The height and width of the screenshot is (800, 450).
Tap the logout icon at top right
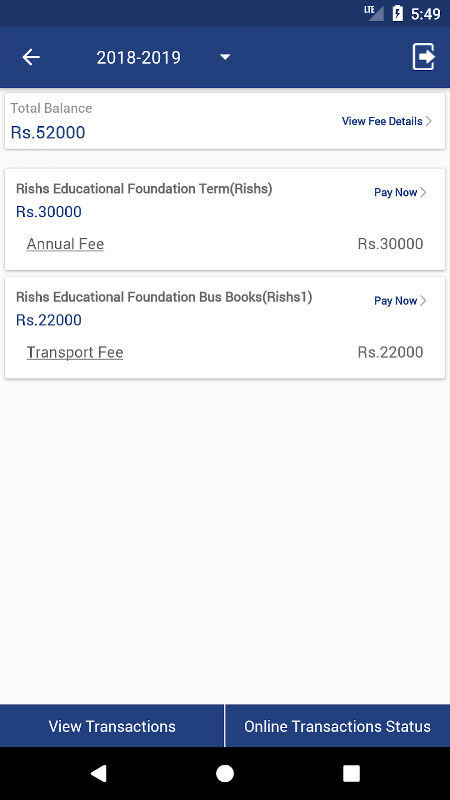pos(423,57)
